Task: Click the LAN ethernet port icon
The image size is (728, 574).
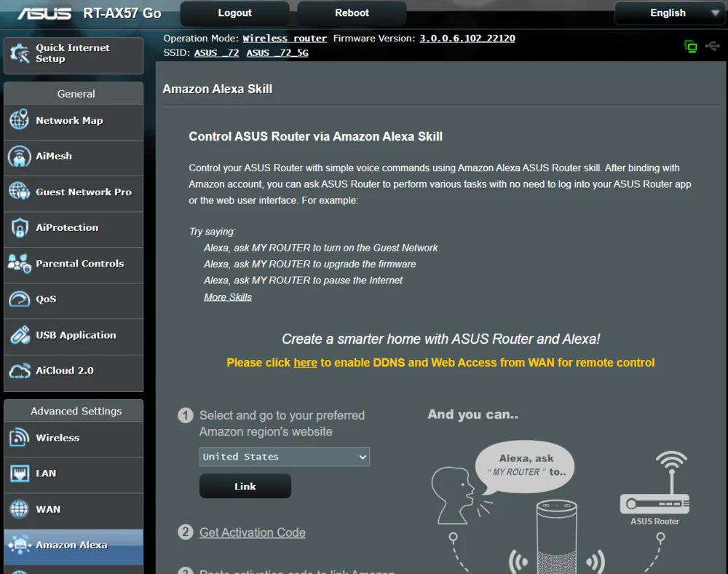Action: click(x=20, y=473)
